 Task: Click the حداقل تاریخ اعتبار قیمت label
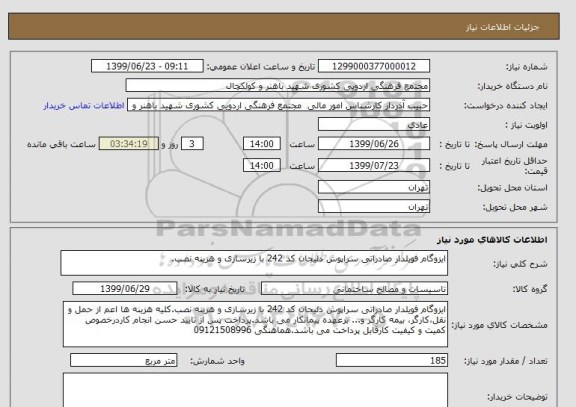pos(514,166)
